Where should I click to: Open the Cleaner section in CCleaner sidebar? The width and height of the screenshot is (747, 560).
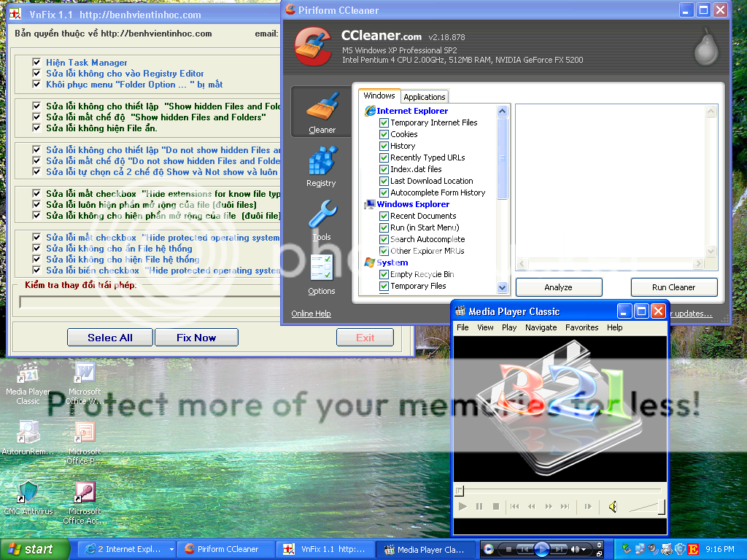322,112
